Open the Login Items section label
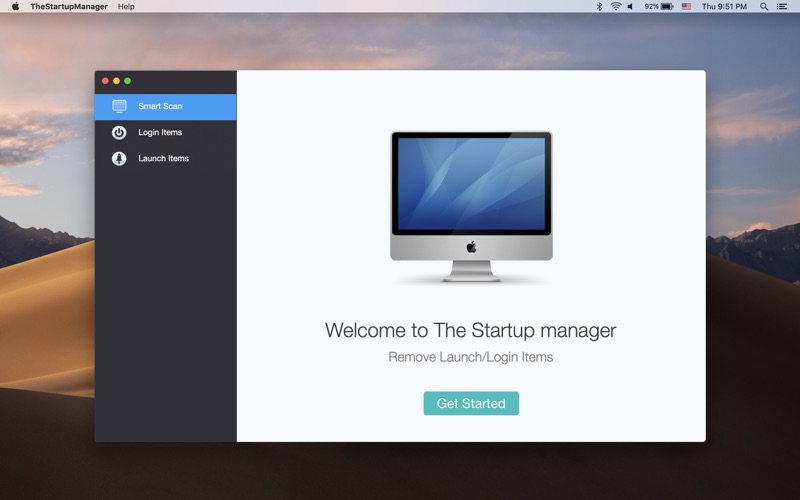The image size is (800, 500). [160, 132]
